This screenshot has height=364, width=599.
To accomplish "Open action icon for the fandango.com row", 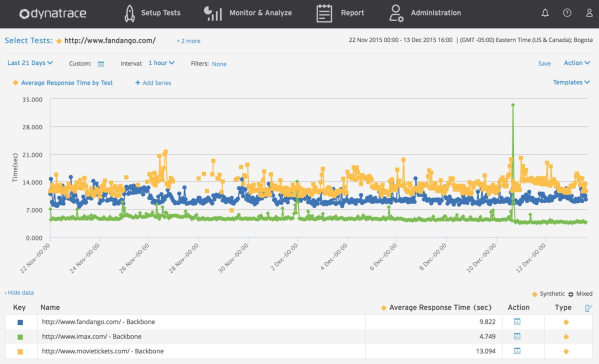I will (x=517, y=322).
